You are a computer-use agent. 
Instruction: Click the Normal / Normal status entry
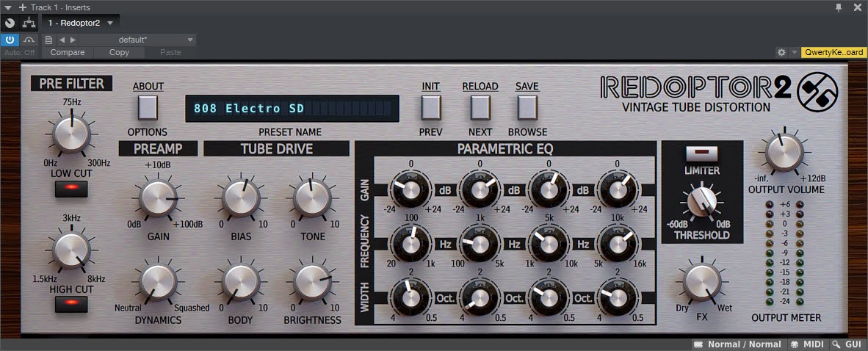[737, 344]
